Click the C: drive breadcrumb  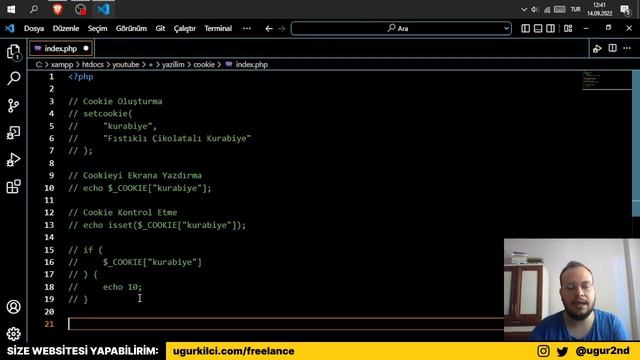click(x=39, y=64)
